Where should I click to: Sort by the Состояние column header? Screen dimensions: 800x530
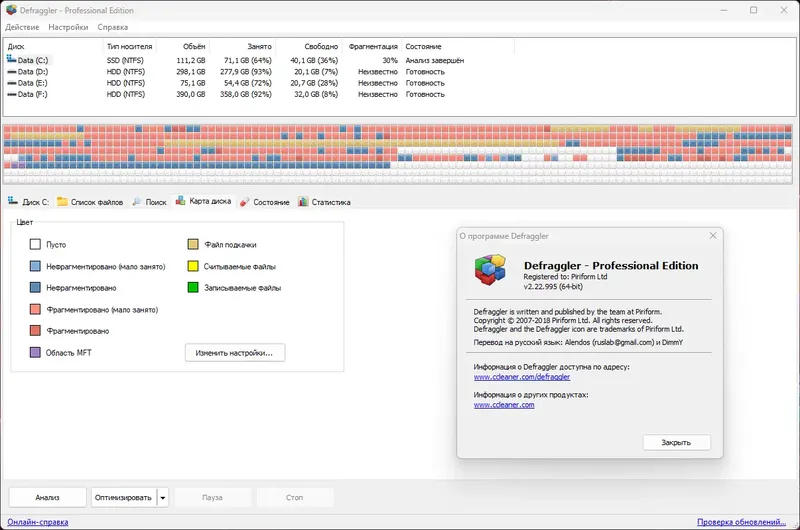(x=458, y=46)
